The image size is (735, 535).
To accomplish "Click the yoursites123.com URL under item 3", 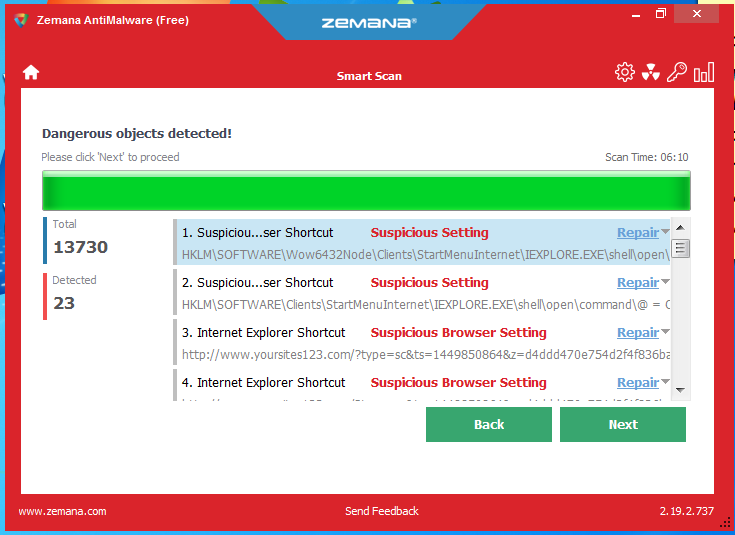I will point(426,354).
